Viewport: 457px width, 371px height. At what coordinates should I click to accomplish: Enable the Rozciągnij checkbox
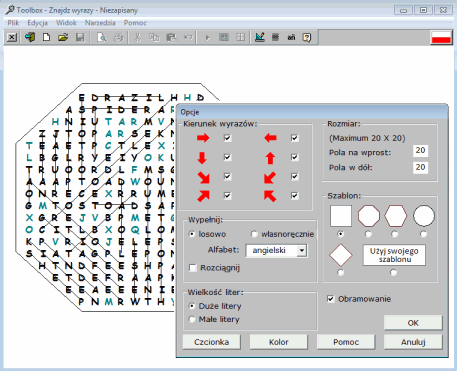pos(193,268)
